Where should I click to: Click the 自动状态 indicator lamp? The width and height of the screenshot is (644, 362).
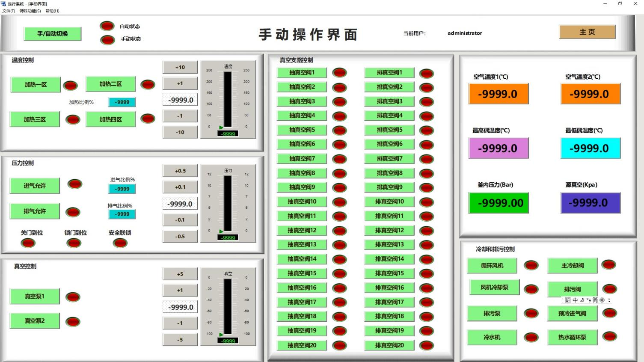[x=107, y=26]
